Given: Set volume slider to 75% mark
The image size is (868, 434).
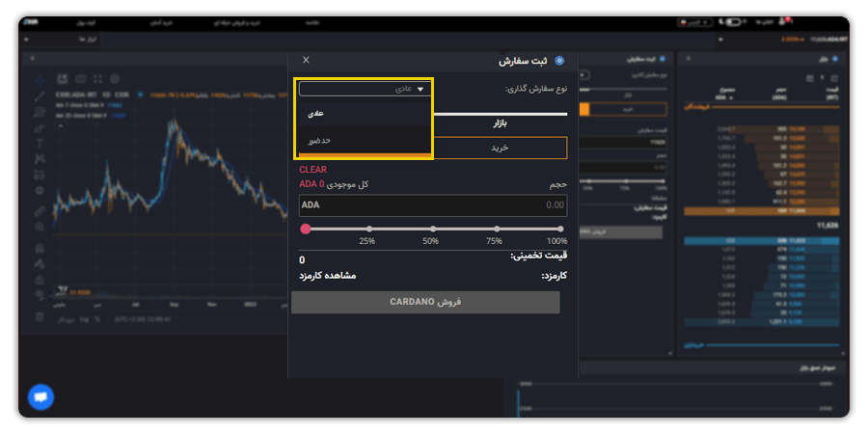Looking at the screenshot, I should 497,229.
